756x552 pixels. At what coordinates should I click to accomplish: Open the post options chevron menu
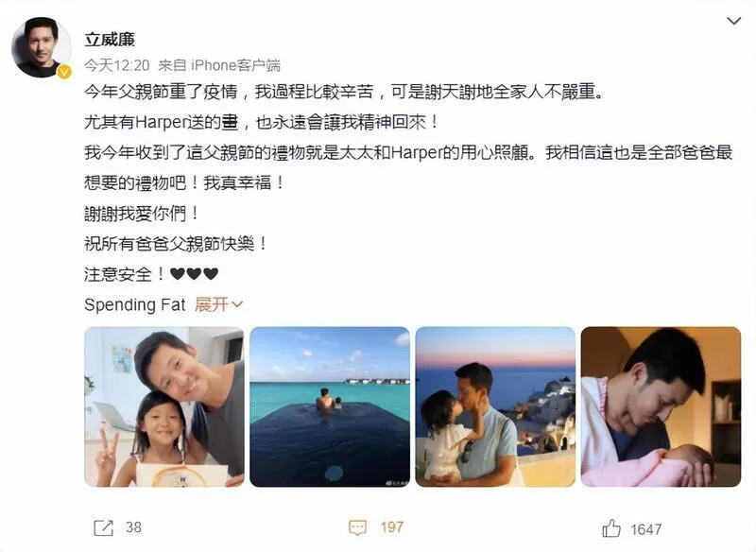[733, 21]
